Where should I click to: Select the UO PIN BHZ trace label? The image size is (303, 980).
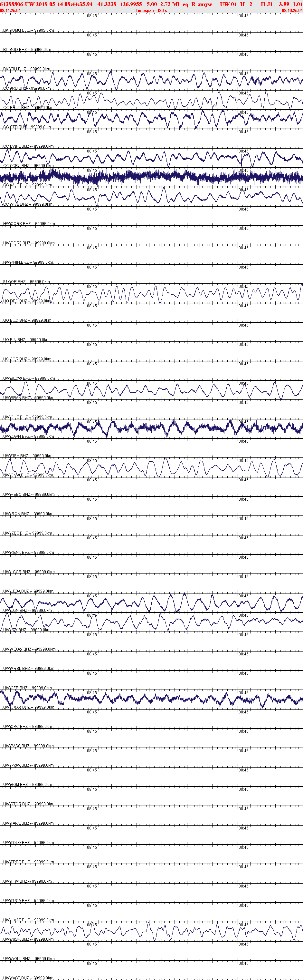(x=26, y=340)
